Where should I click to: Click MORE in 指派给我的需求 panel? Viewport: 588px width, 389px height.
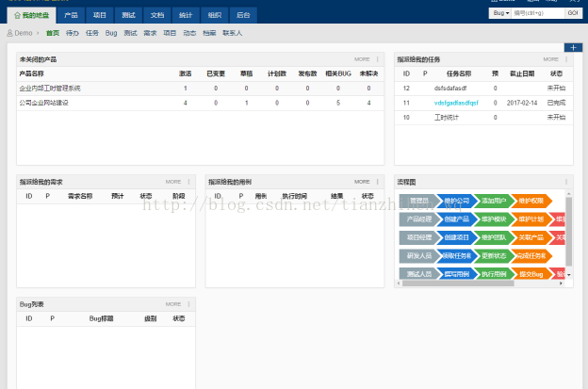pyautogui.click(x=173, y=182)
